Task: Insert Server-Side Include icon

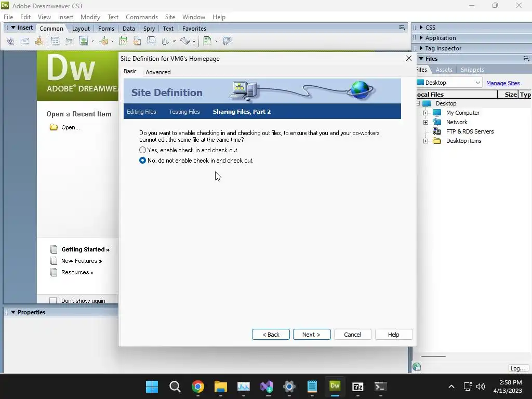Action: click(x=137, y=41)
